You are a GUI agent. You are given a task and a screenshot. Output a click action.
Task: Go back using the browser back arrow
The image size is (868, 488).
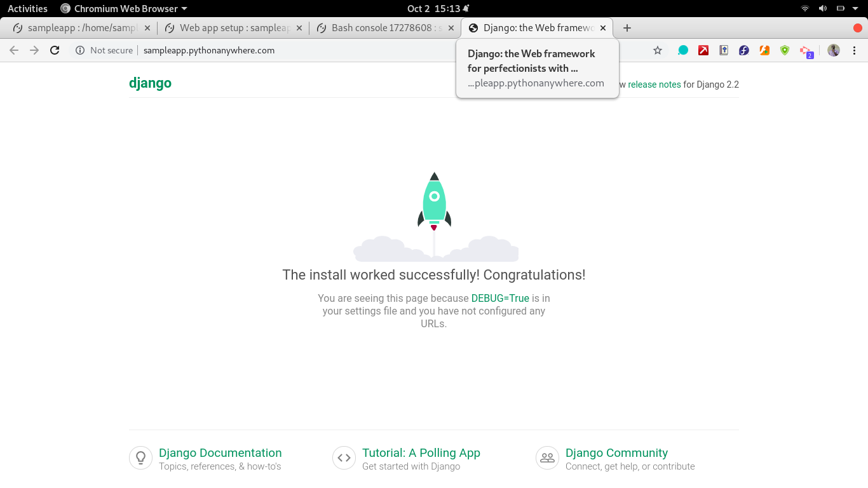tap(14, 50)
